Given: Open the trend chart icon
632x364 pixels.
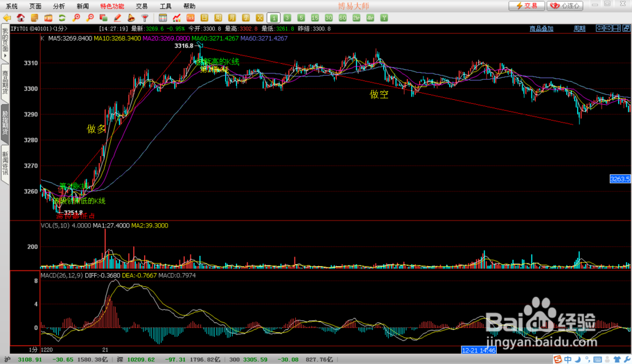Looking at the screenshot, I should pyautogui.click(x=176, y=18).
